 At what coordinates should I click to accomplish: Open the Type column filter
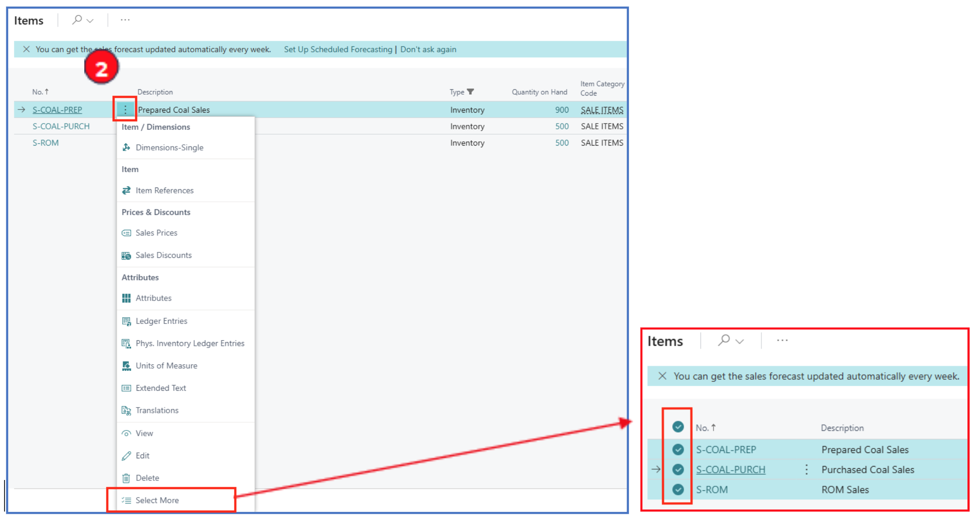[471, 91]
